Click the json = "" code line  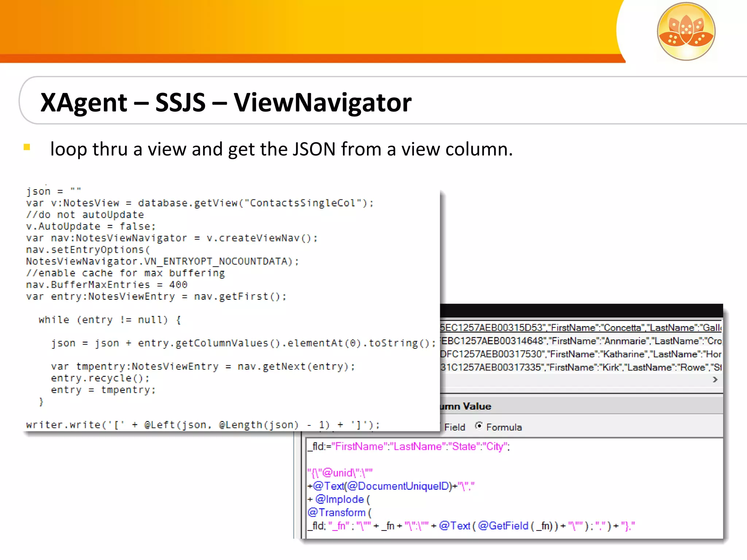tap(53, 191)
